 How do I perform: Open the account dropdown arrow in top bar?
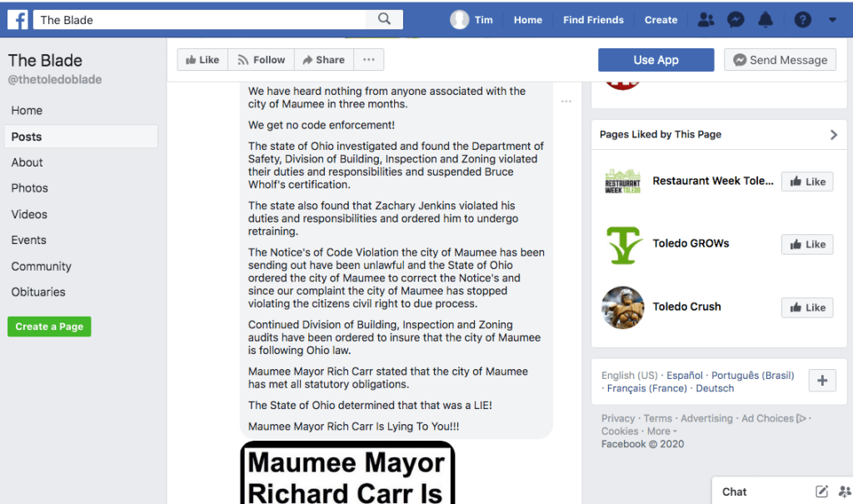(832, 20)
